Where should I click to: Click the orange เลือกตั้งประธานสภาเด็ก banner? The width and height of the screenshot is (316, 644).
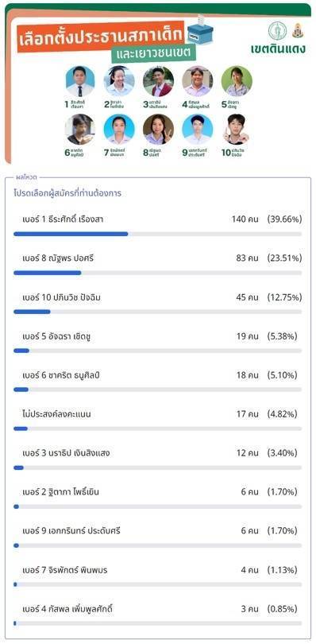point(102,37)
